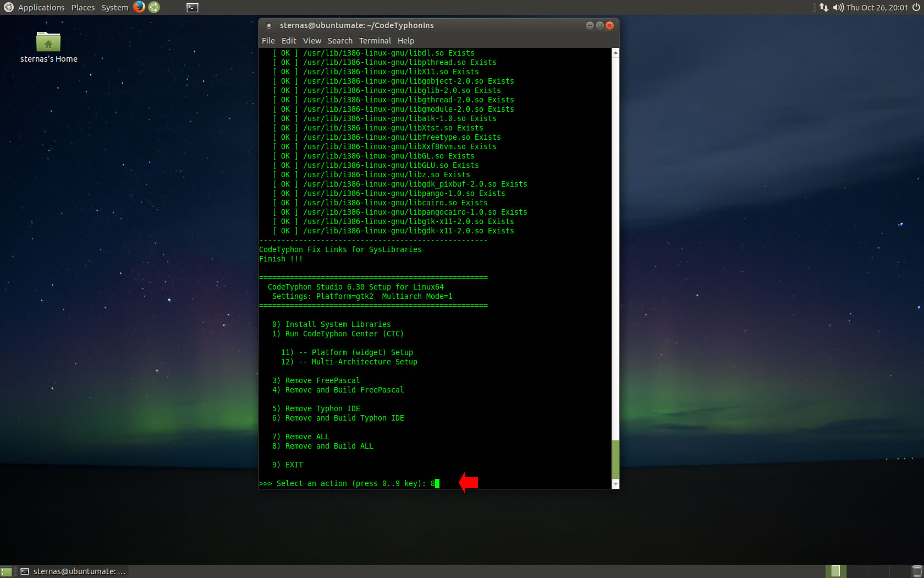Screen dimensions: 924x578
Task: Click the date and time clock
Action: (877, 8)
